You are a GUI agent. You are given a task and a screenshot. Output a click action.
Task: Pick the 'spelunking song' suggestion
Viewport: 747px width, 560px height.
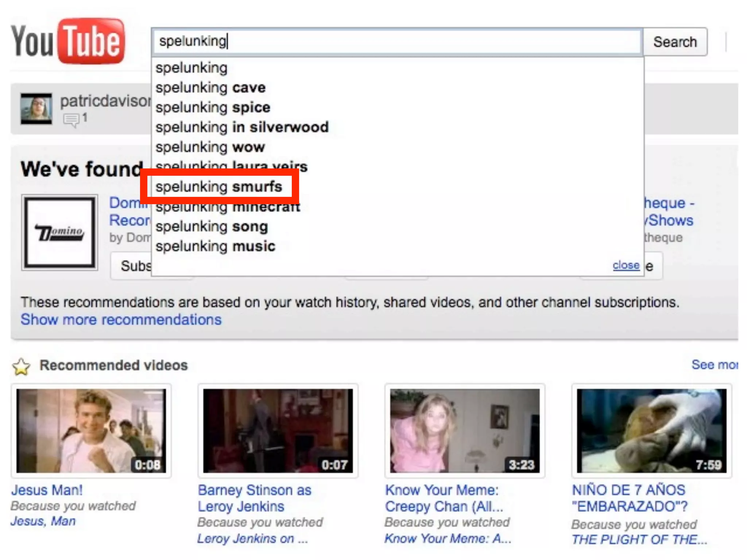pyautogui.click(x=212, y=227)
